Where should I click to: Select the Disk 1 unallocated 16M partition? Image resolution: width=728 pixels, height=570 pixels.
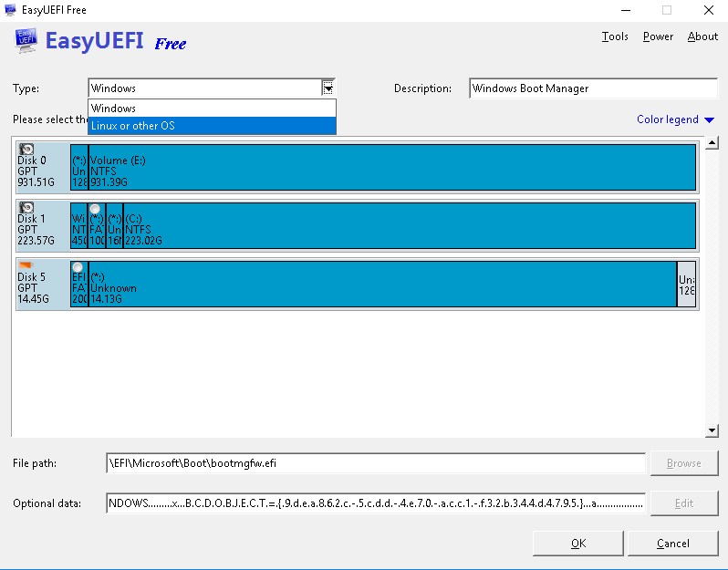(115, 225)
